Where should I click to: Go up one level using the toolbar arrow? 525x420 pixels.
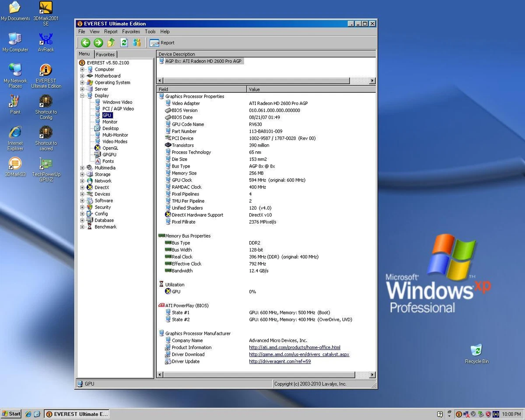[111, 42]
